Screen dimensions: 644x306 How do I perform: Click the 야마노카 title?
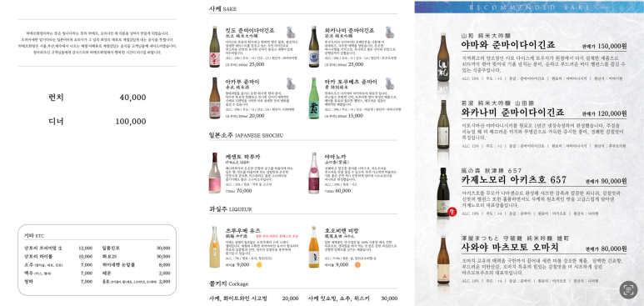coord(335,157)
